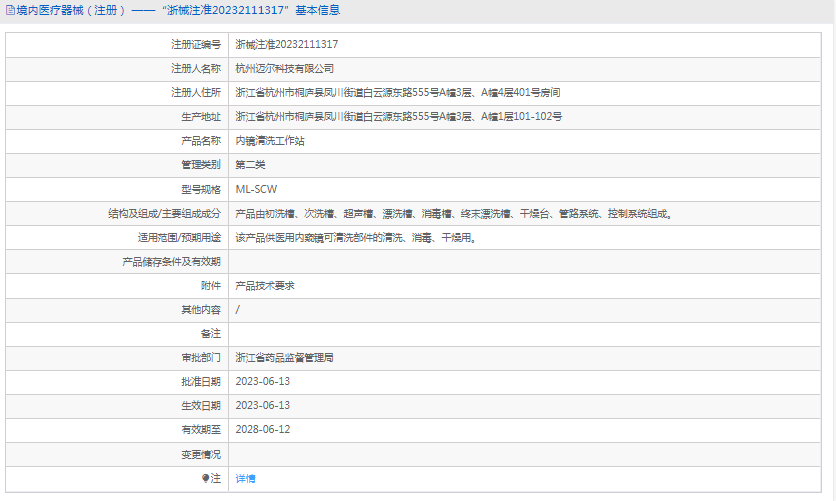836x501 pixels.
Task: Select expiry date 2028-06-12
Action: pos(263,430)
